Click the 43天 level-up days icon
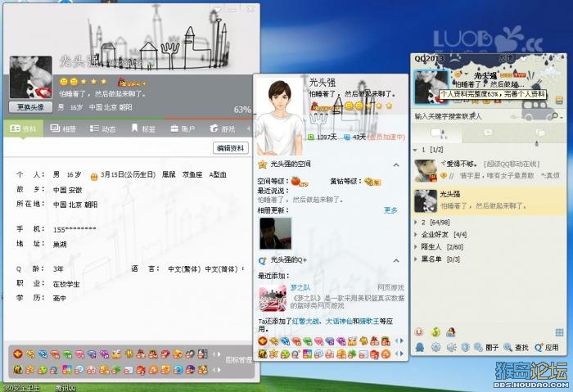The image size is (573, 392). pyautogui.click(x=346, y=137)
